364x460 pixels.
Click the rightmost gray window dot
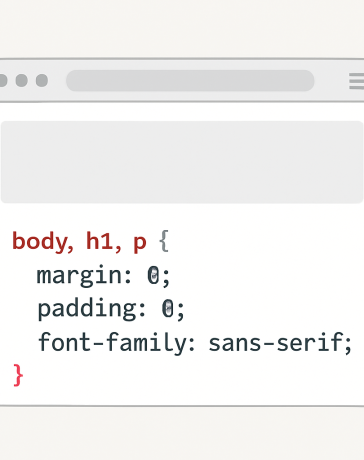42,80
